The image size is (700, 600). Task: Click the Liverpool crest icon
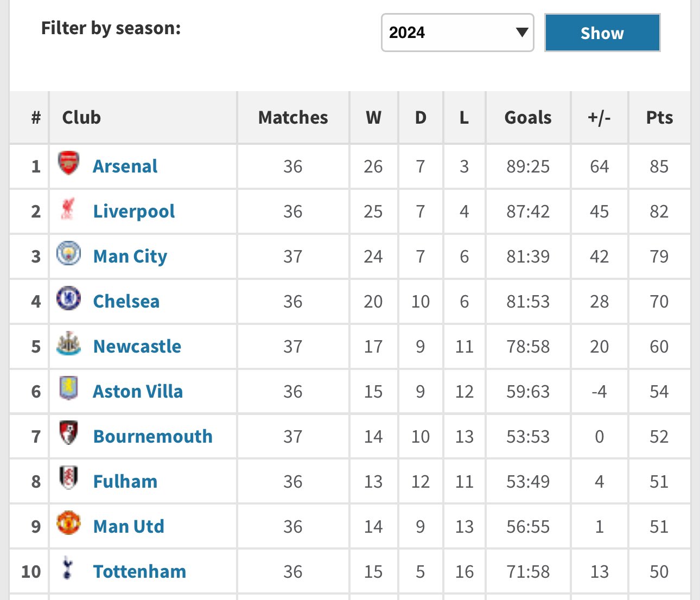coord(68,209)
